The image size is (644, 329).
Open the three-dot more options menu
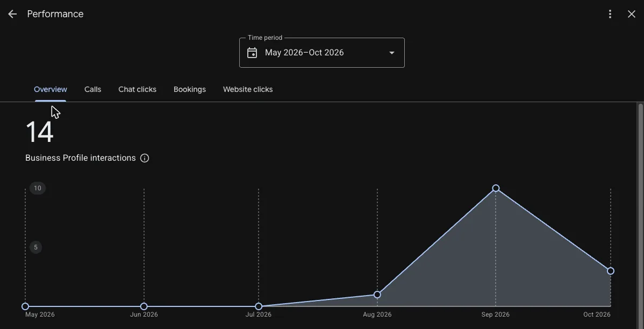[610, 14]
